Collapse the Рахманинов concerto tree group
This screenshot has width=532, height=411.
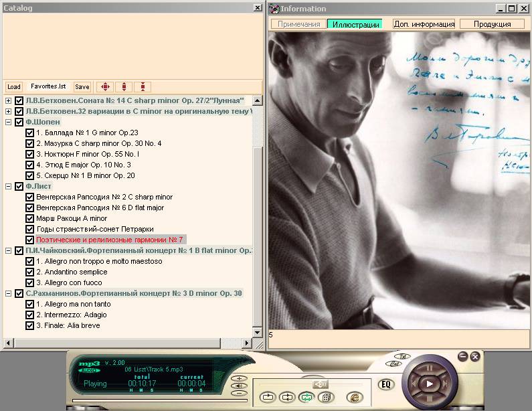click(x=8, y=293)
